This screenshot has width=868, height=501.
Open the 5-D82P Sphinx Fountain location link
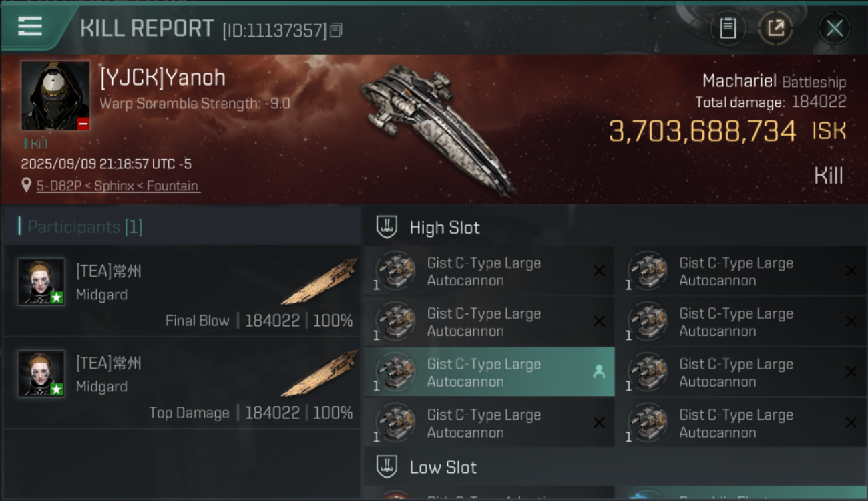tap(118, 186)
